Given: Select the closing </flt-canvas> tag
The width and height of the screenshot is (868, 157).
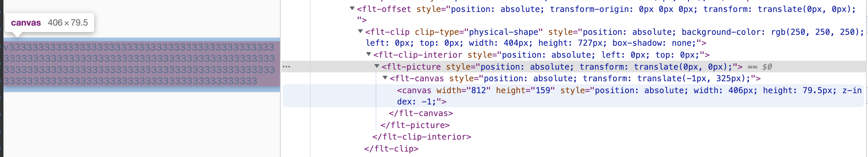Looking at the screenshot, I should (x=421, y=113).
